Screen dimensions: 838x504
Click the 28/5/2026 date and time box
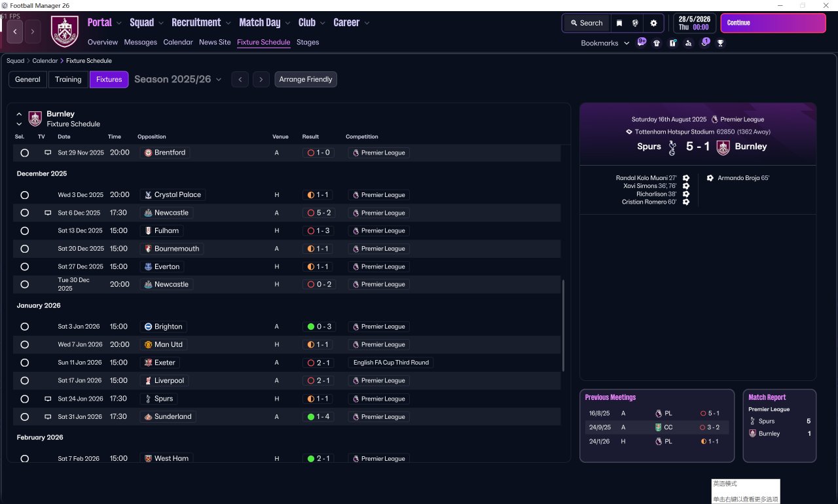[x=695, y=23]
